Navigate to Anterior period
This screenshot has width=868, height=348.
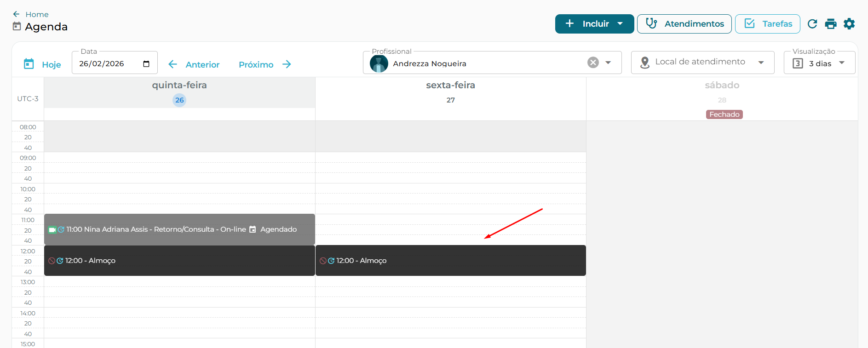[x=194, y=64]
